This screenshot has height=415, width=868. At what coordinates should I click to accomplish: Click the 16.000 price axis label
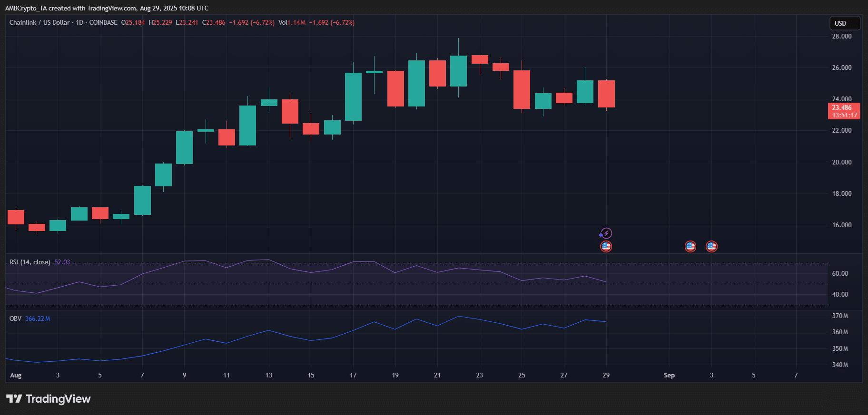point(841,225)
